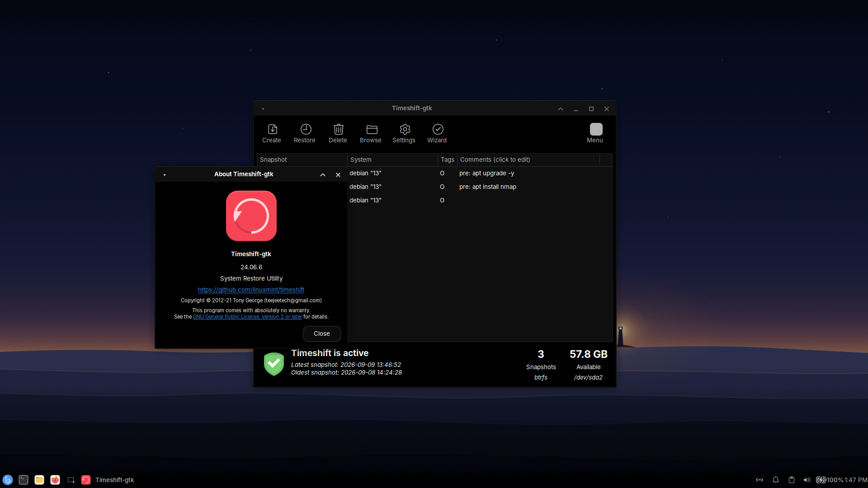
Task: Launch Firefox from the taskbar
Action: click(55, 480)
